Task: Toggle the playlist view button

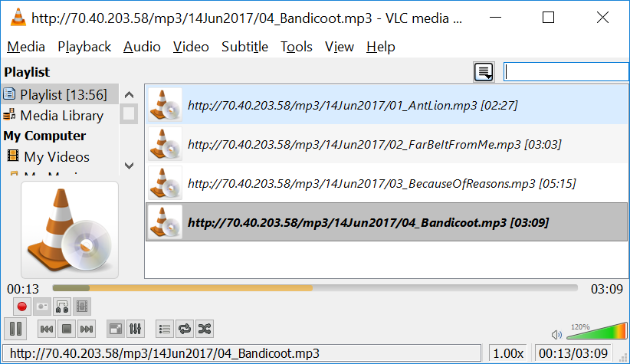Action: pos(165,330)
